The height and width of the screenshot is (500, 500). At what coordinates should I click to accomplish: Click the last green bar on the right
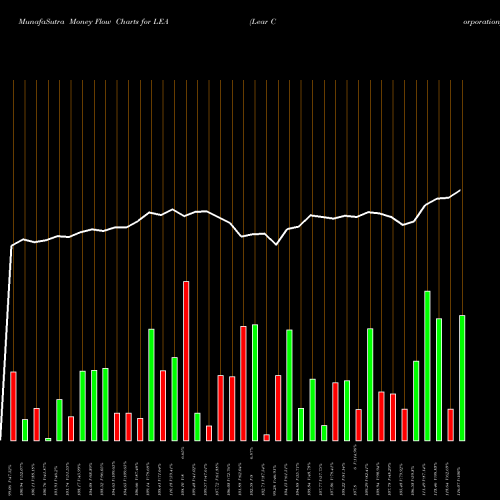(462, 378)
